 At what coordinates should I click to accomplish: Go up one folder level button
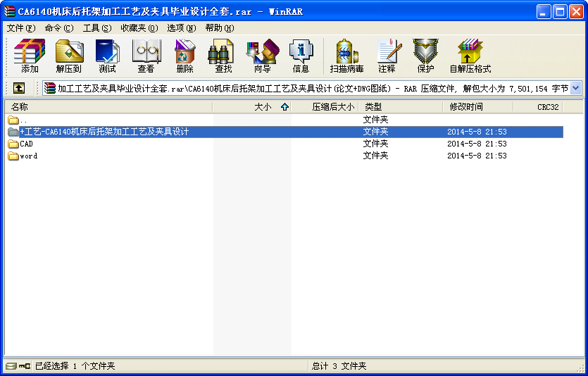[18, 88]
